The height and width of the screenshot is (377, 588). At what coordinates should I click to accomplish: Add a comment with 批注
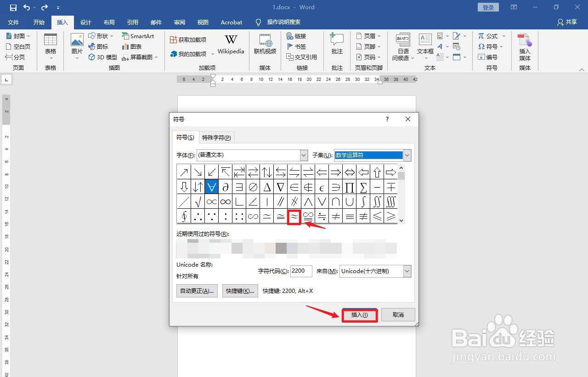pyautogui.click(x=337, y=45)
